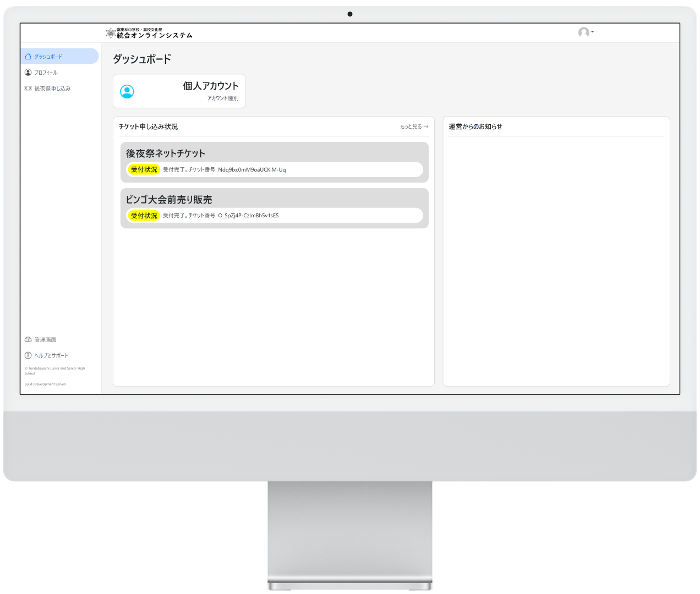700x594 pixels.
Task: Click the 統合オンラインシステム header title
Action: coord(155,35)
